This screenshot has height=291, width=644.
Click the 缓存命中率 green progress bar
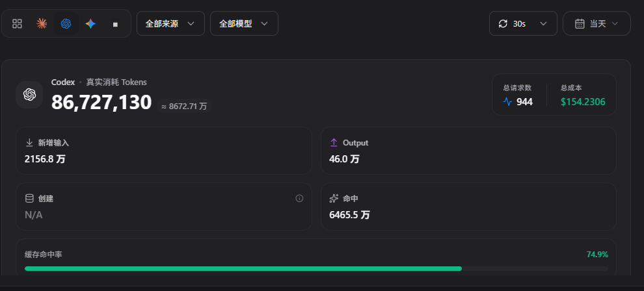click(x=243, y=268)
